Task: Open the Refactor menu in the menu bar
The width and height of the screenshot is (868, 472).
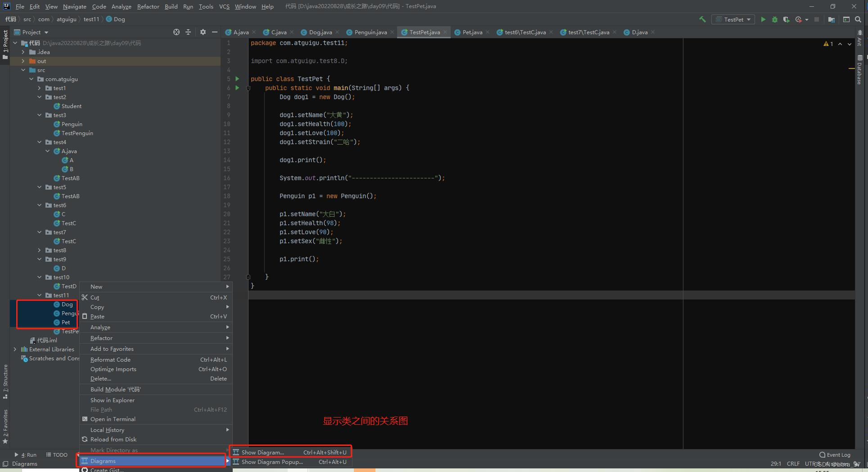Action: [x=148, y=6]
